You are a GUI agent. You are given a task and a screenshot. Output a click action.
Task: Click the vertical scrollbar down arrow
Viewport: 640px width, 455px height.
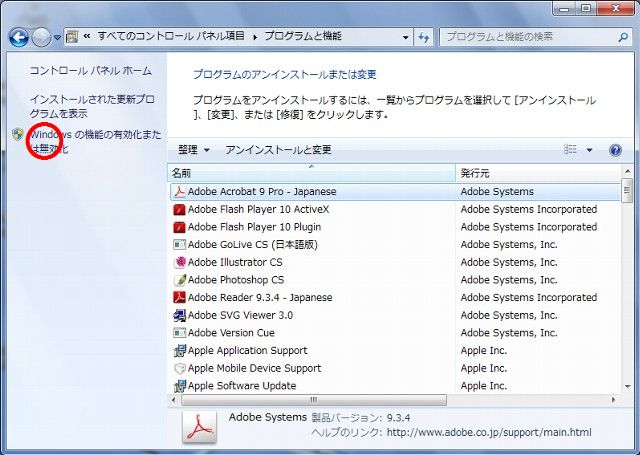(627, 386)
